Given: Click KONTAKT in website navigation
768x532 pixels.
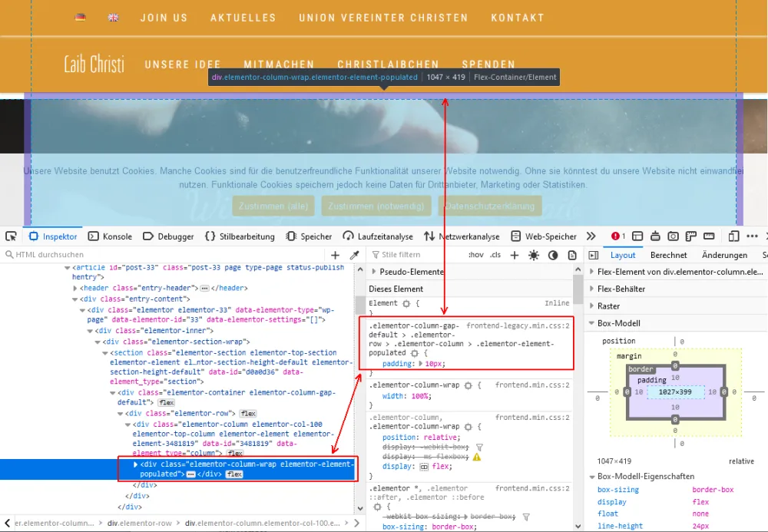Looking at the screenshot, I should (x=518, y=18).
